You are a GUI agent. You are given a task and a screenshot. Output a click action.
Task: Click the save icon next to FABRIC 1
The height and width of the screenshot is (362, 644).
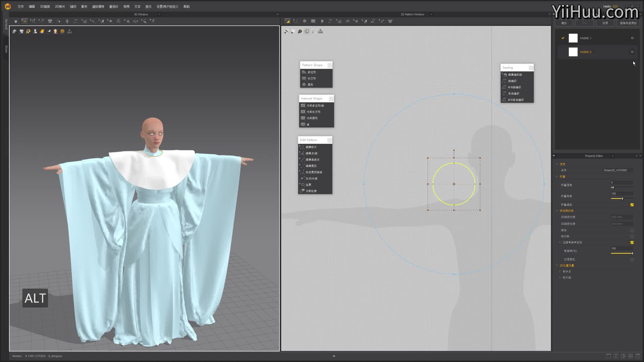coord(632,38)
